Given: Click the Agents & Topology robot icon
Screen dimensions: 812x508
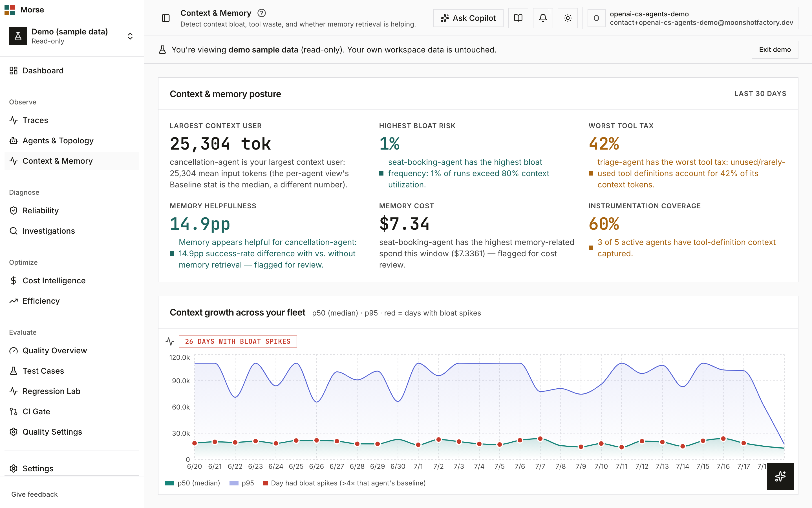Looking at the screenshot, I should pyautogui.click(x=14, y=141).
